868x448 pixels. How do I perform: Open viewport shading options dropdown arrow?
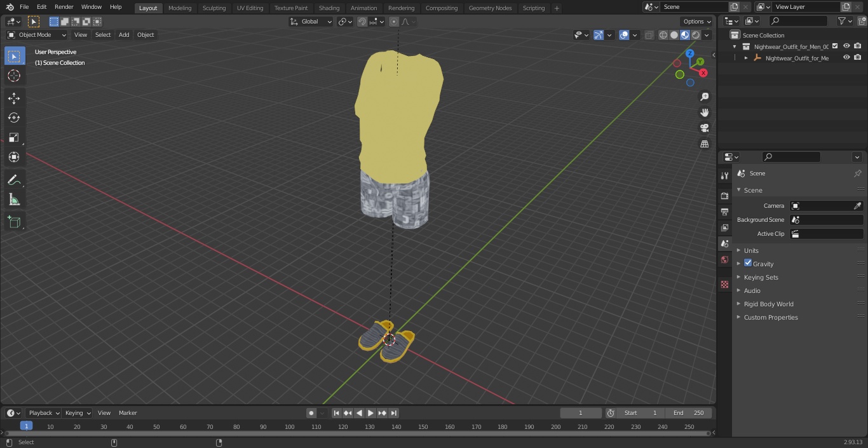706,35
